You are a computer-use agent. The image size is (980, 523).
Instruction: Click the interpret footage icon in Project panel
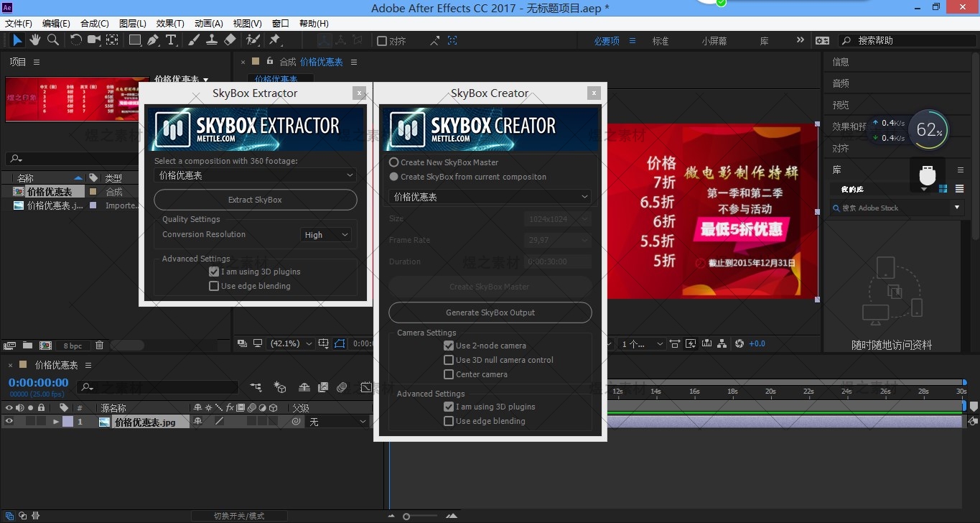10,346
